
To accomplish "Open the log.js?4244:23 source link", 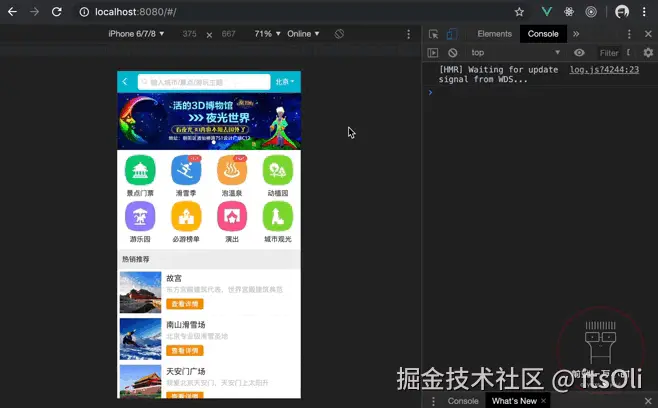I will [x=604, y=70].
